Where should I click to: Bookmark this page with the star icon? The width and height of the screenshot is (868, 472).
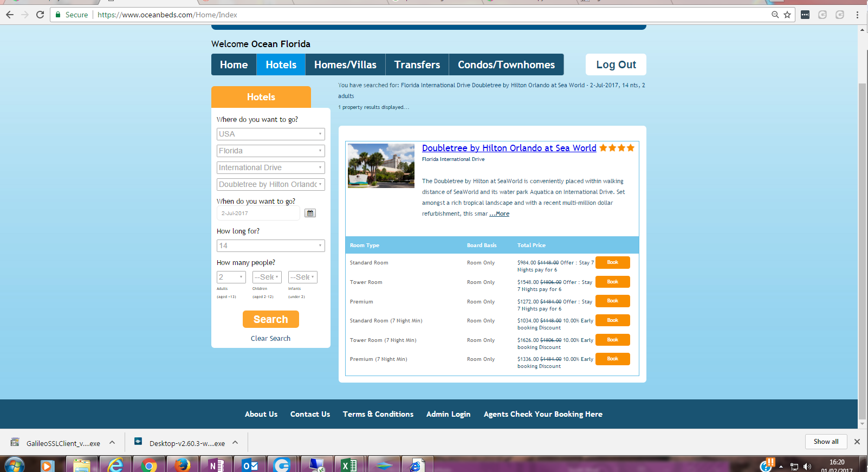(787, 15)
